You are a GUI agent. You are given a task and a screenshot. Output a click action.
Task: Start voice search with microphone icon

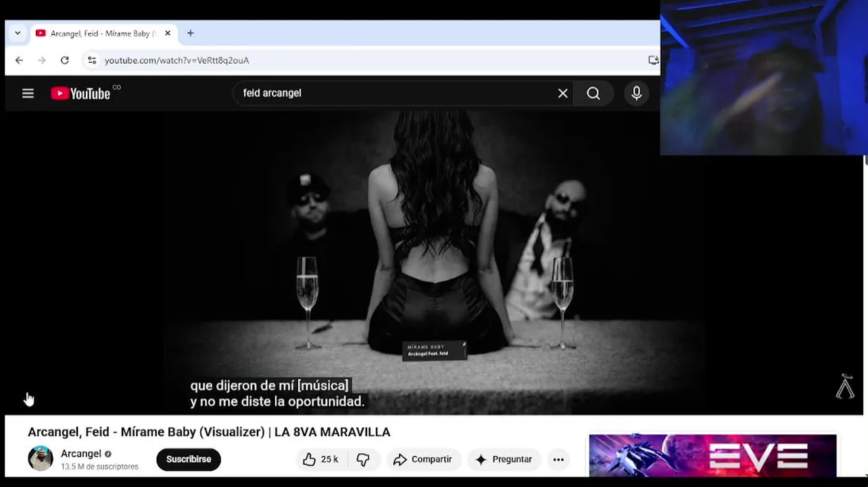click(636, 93)
